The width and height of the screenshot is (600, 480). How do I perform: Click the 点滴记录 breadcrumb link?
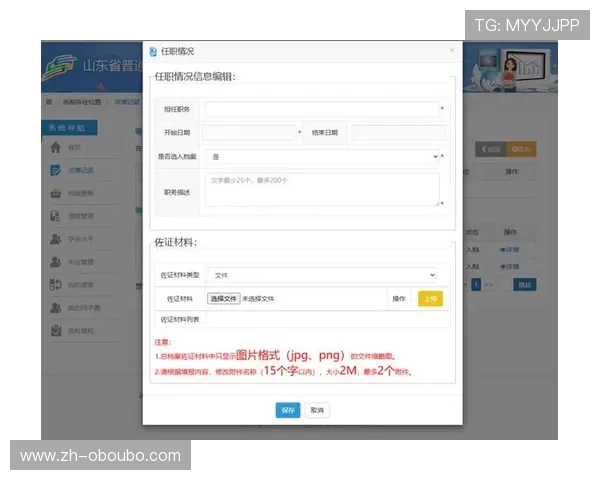point(127,102)
